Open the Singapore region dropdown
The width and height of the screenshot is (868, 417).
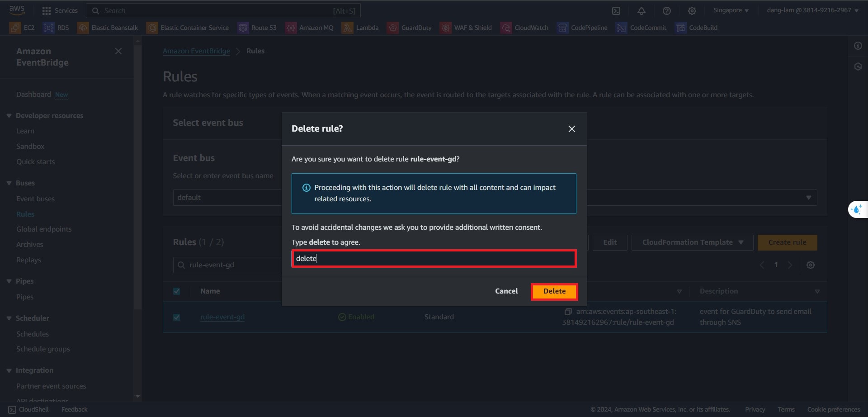point(731,10)
